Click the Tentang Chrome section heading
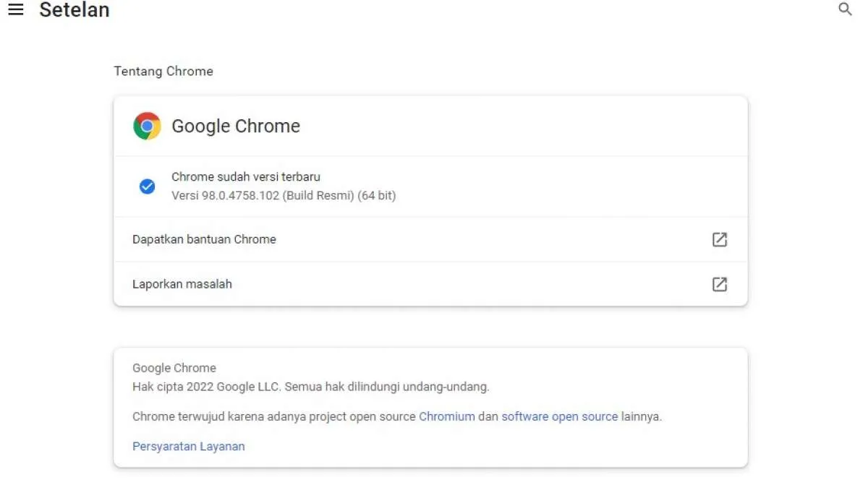Viewport: 868px width, 498px height. coord(163,71)
